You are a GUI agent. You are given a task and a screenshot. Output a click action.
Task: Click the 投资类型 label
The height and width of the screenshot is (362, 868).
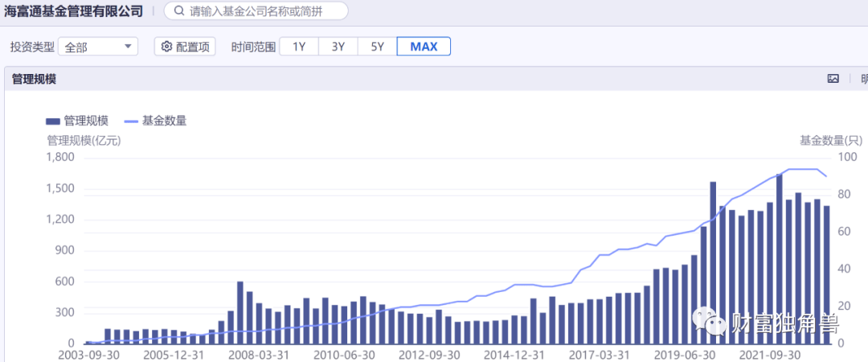32,47
